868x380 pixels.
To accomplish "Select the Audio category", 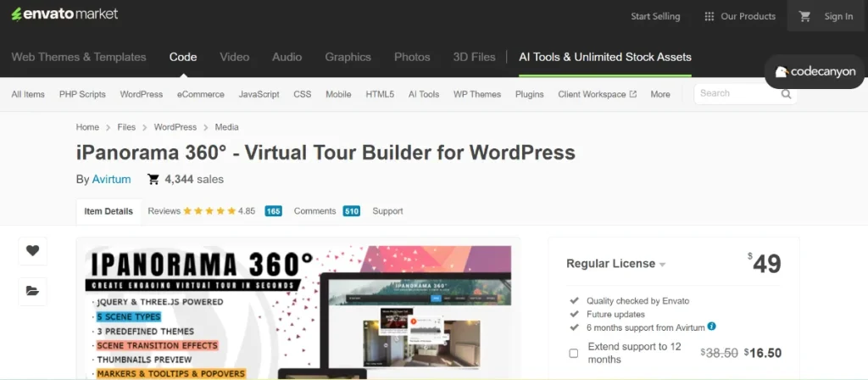I will [x=287, y=57].
